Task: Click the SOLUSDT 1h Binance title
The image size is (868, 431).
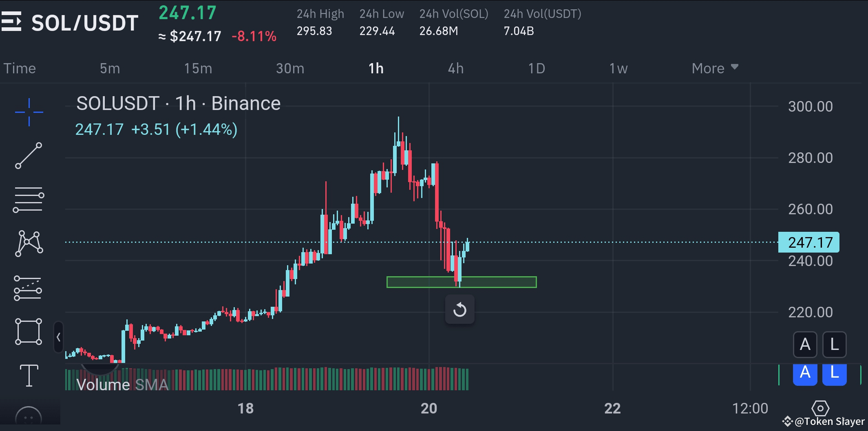Action: [x=178, y=103]
